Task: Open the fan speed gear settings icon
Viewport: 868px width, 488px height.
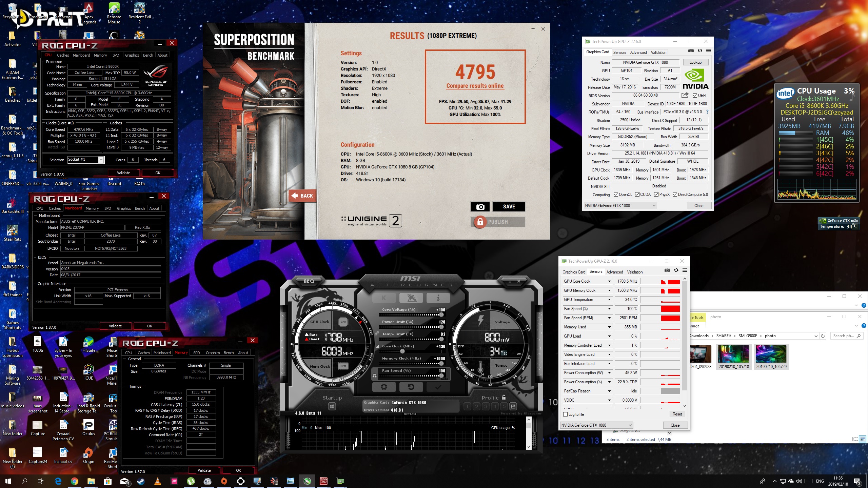Action: (375, 375)
